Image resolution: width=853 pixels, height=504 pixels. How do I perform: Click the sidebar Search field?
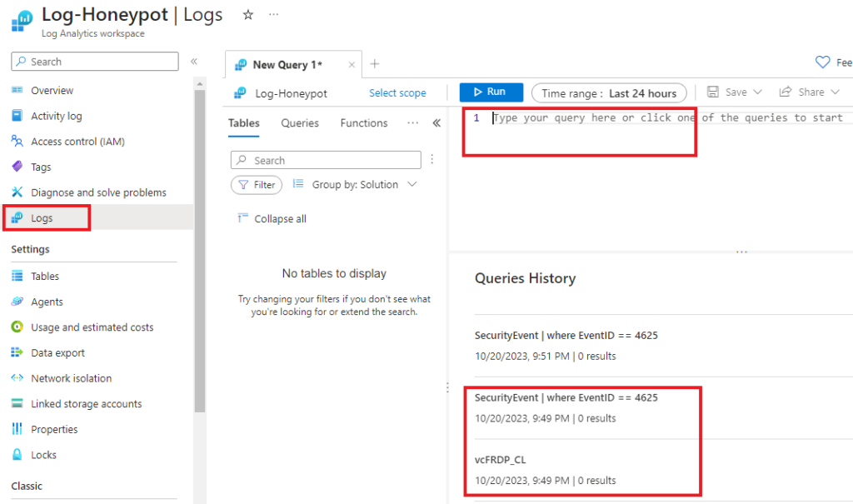(95, 62)
